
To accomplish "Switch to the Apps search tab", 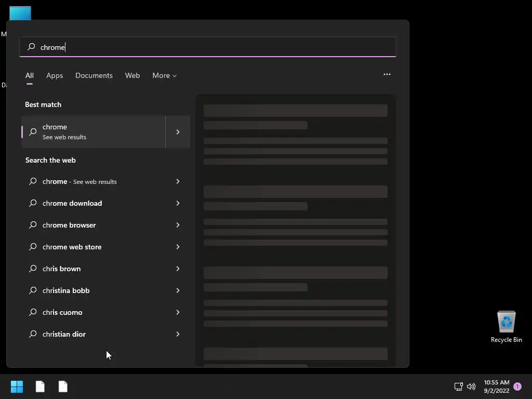I will (x=55, y=76).
